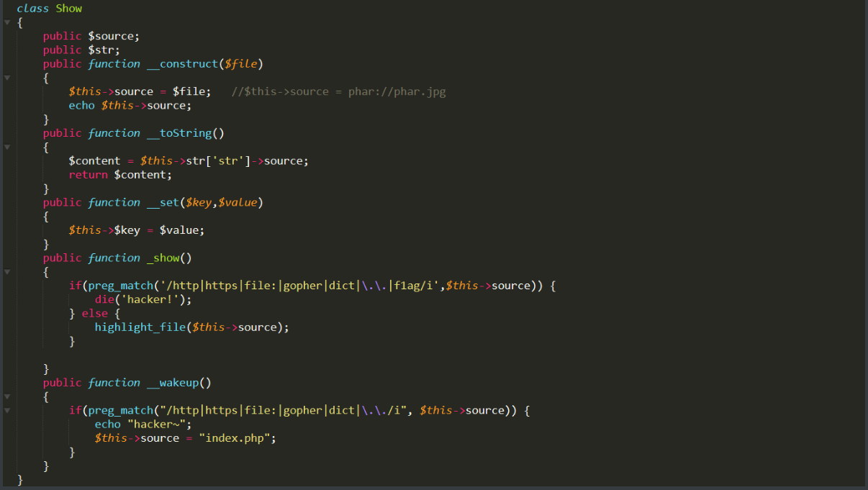Click the comment '//$this->source = phar://phar.jpg'

point(339,91)
